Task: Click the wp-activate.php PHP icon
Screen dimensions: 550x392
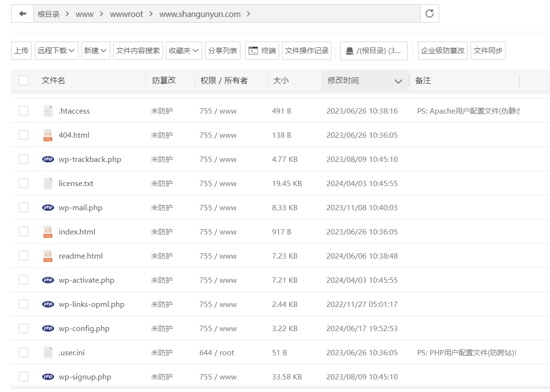Action: tap(48, 280)
